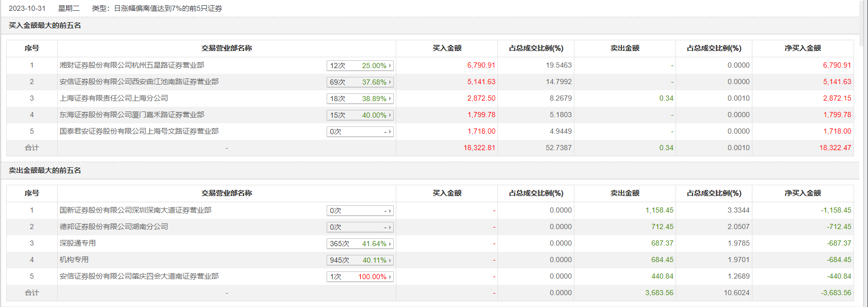Click the vertical scrollbar thumb
868x307 pixels.
861,23
